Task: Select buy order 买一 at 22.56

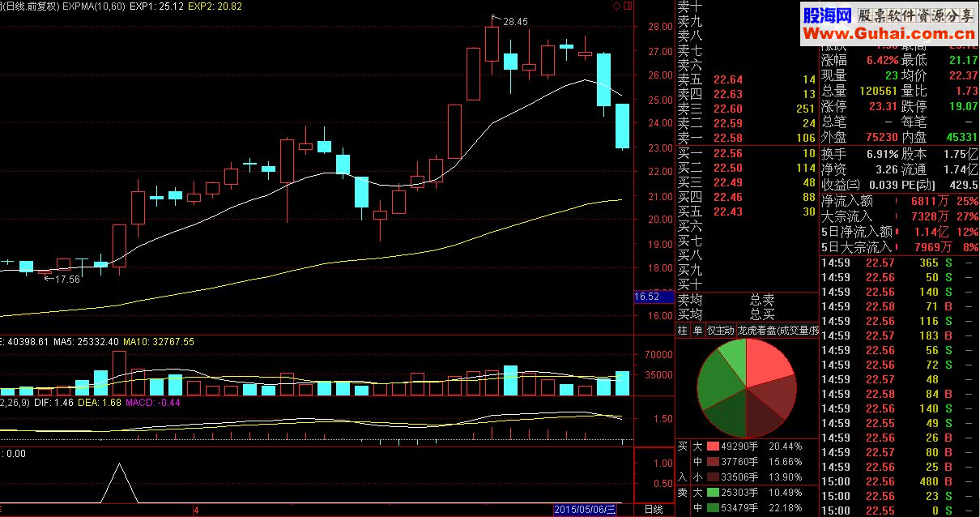Action: click(x=747, y=153)
